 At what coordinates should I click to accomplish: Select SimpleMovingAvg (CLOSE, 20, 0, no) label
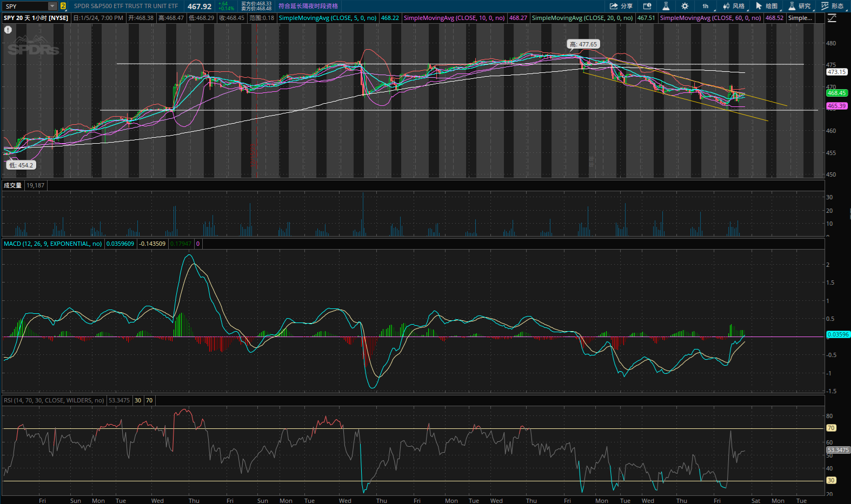point(582,18)
